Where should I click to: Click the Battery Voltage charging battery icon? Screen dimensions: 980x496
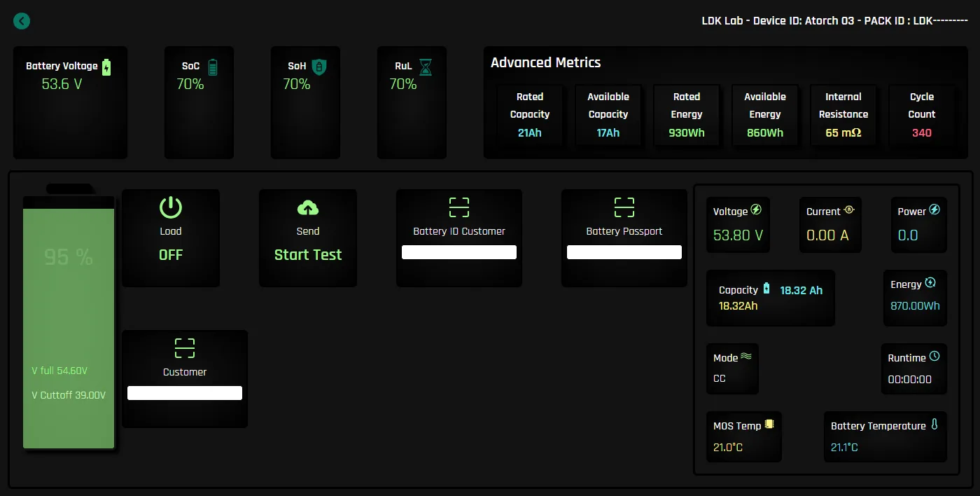[106, 67]
